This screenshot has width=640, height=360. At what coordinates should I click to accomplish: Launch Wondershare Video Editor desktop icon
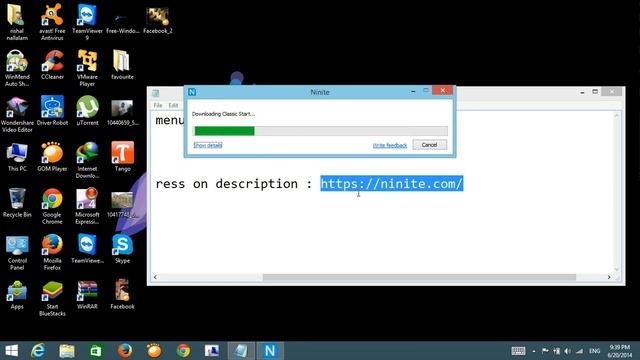point(17,114)
